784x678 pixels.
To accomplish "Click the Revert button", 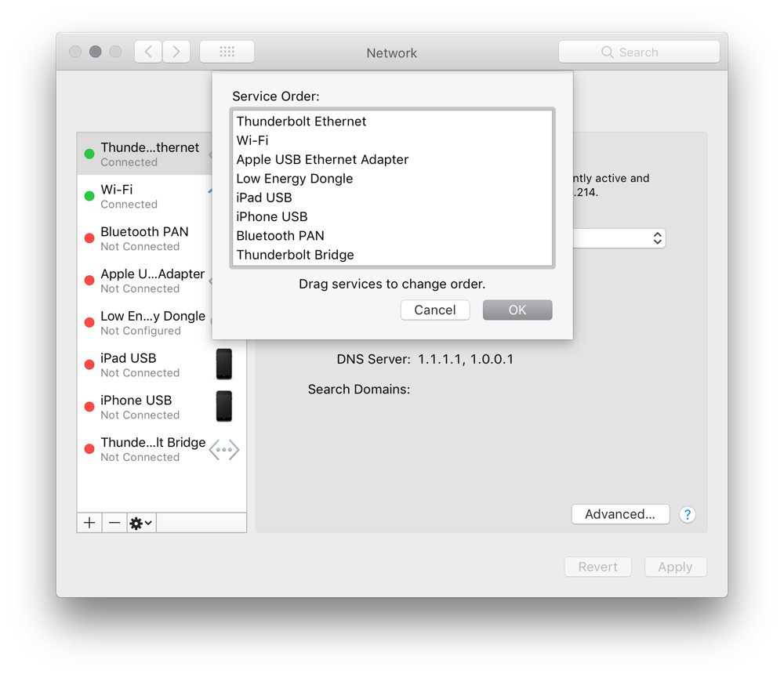I will pyautogui.click(x=597, y=567).
